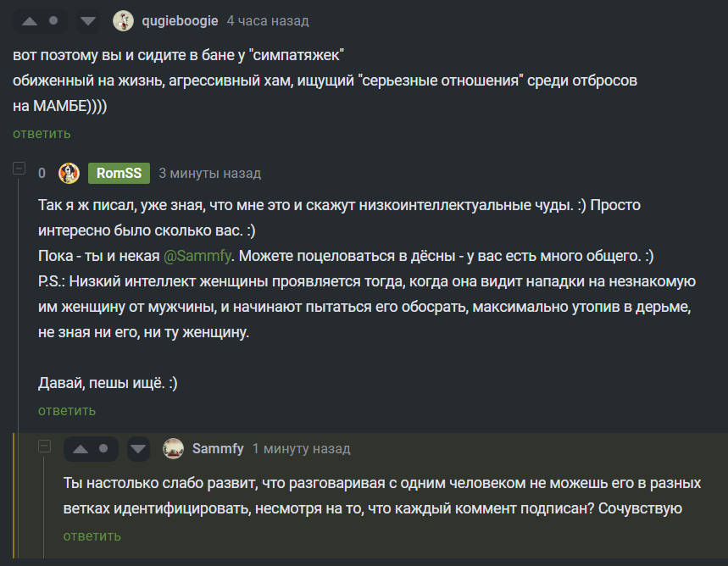Open Sammfy's username profile link
728x566 pixels.
[x=218, y=449]
